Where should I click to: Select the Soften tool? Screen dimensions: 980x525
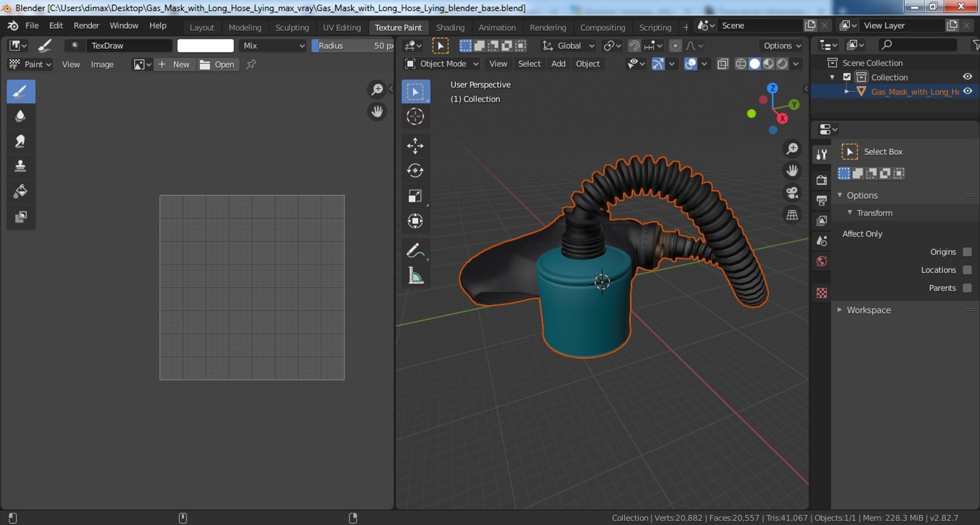[21, 116]
